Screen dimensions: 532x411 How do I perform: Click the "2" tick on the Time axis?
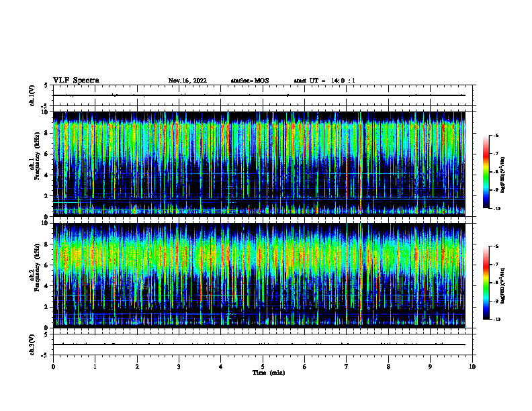tap(137, 367)
